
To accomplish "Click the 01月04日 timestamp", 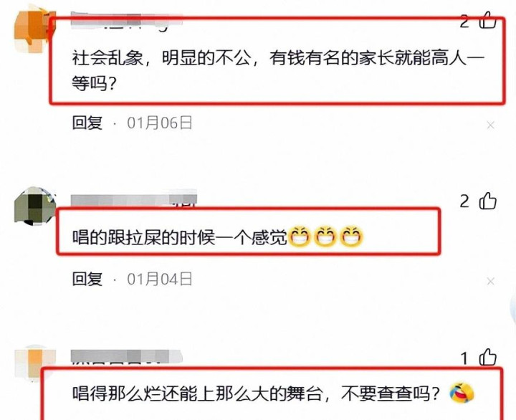I will [x=160, y=279].
